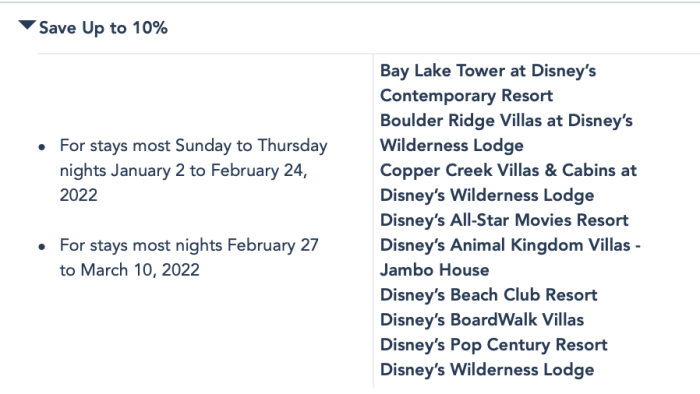Open Disney's BoardWalk Villas link
This screenshot has height=394, width=700.
pyautogui.click(x=482, y=320)
